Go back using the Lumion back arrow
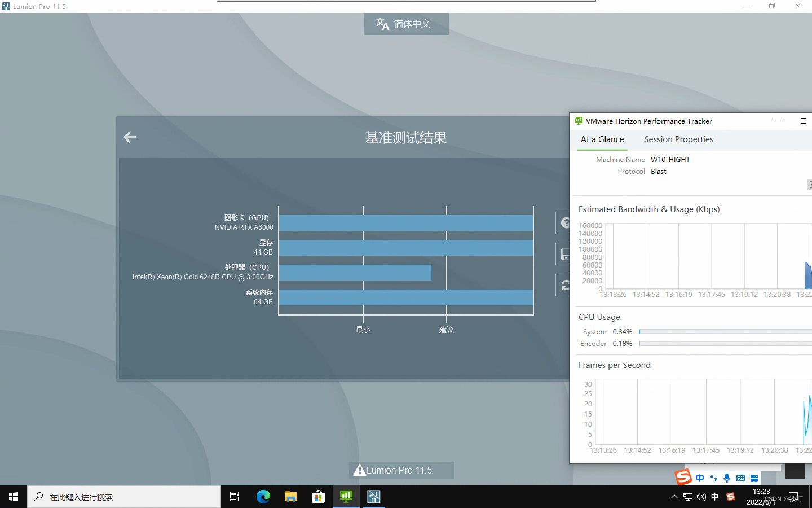 pos(130,137)
